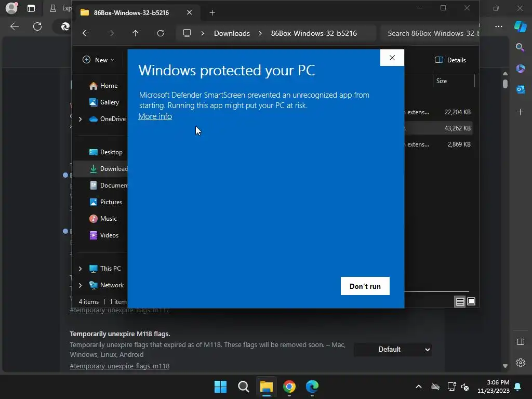Add a new File Explorer tab
The height and width of the screenshot is (399, 532).
tap(212, 13)
